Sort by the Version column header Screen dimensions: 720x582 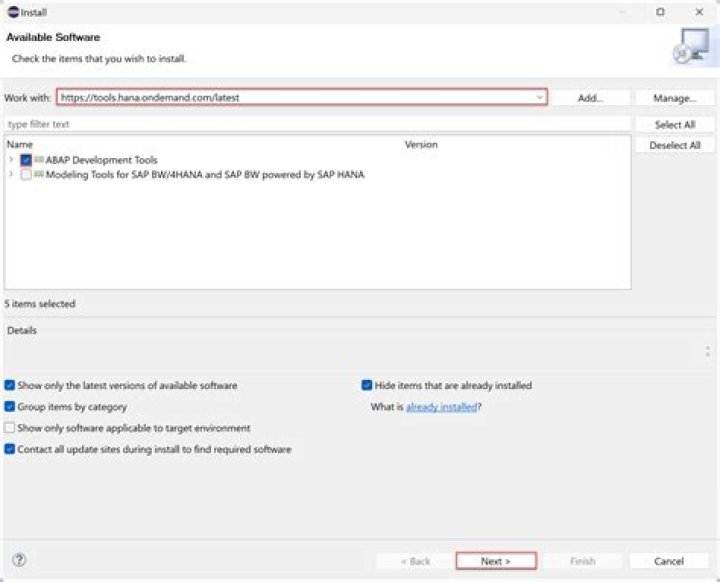[x=421, y=145]
